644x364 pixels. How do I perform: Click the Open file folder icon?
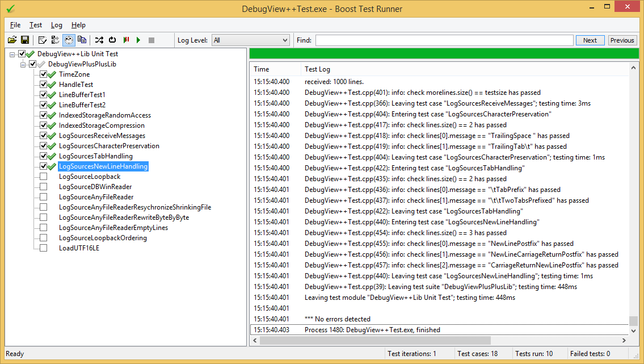[x=12, y=40]
